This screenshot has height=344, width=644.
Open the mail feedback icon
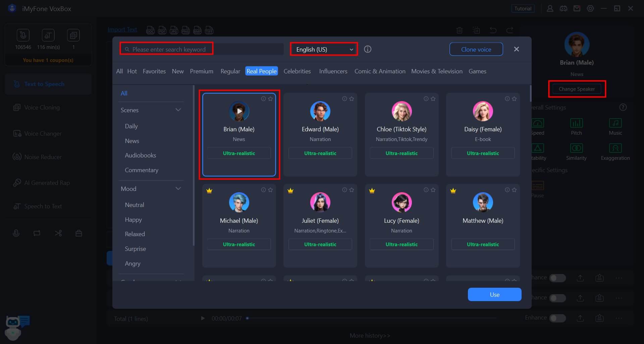click(x=577, y=8)
